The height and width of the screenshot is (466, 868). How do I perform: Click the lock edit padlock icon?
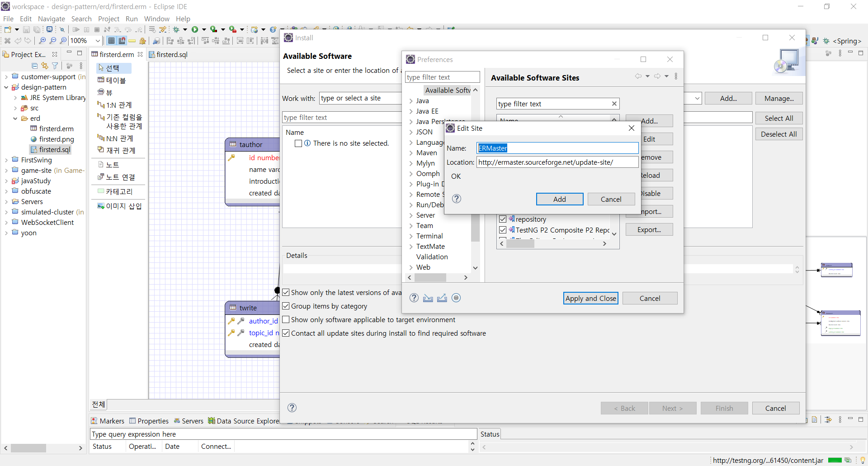[x=143, y=41]
